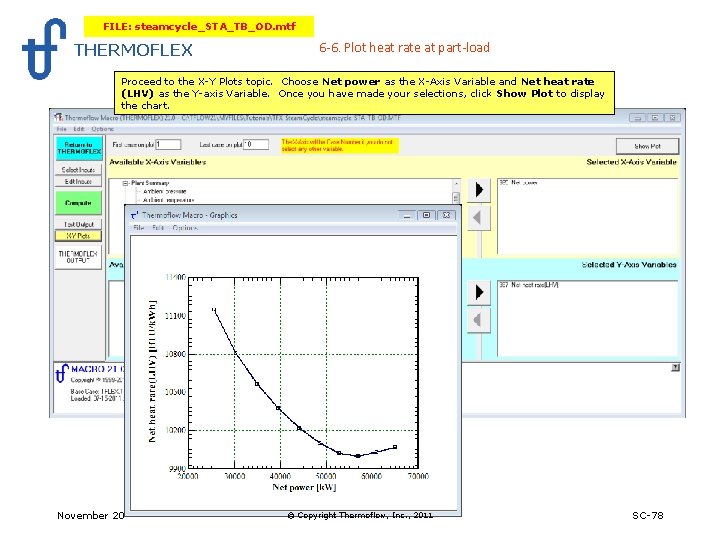The height and width of the screenshot is (540, 720).
Task: Click the THERMOFLEX OUTPUT button
Action: (78, 257)
